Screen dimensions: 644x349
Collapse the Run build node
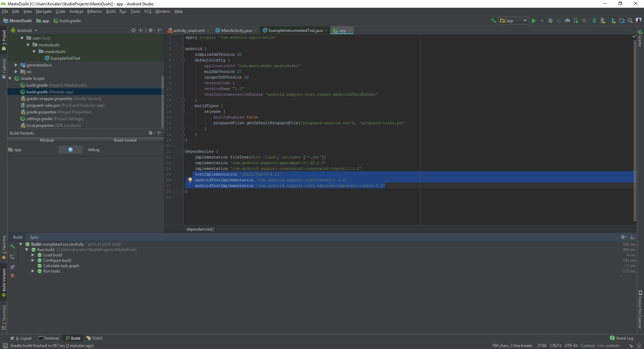27,250
